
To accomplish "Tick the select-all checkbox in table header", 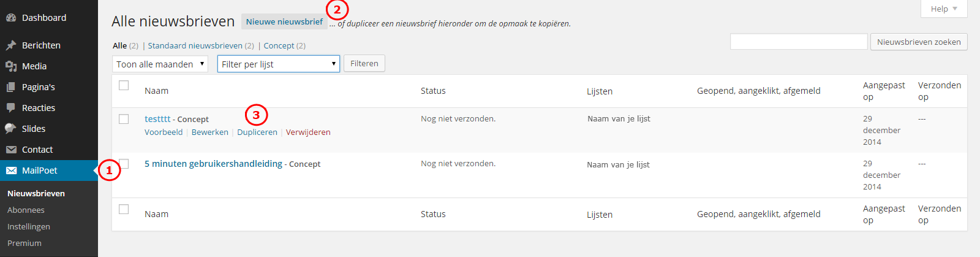I will 124,85.
